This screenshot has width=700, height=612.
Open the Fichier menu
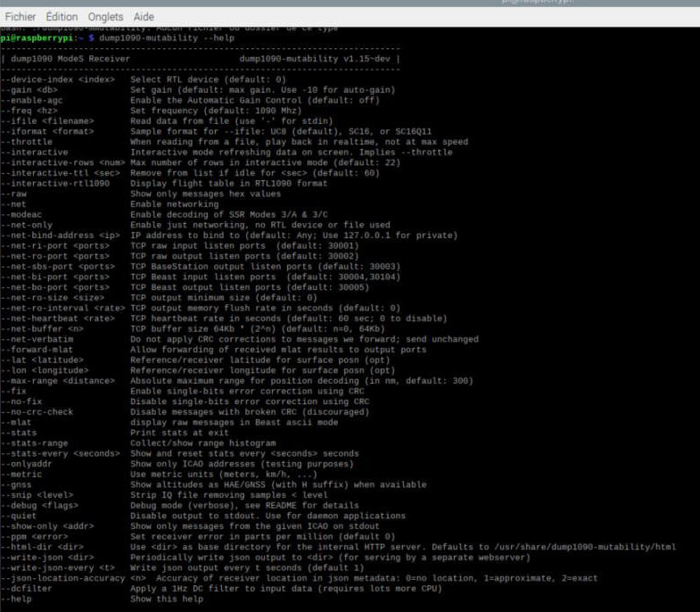[x=21, y=17]
